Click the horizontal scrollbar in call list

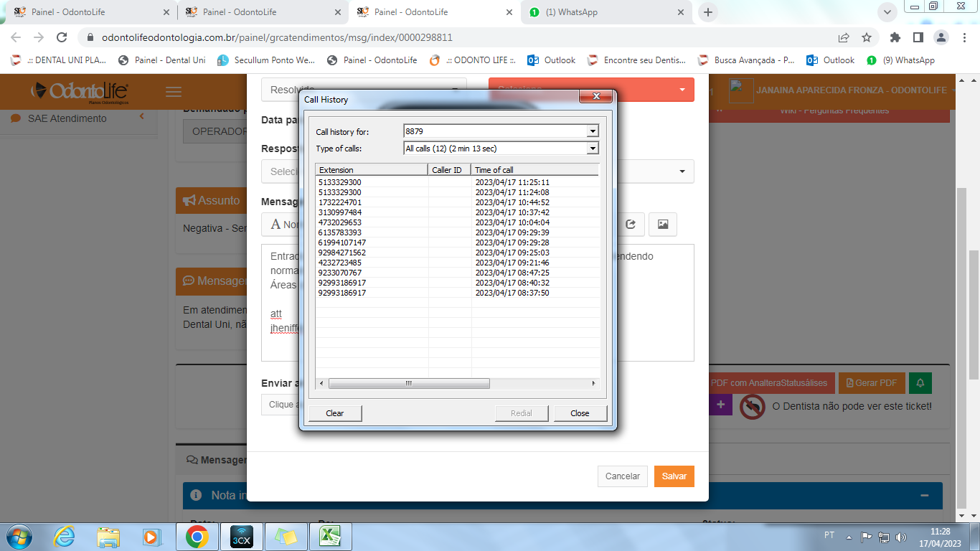coord(409,384)
